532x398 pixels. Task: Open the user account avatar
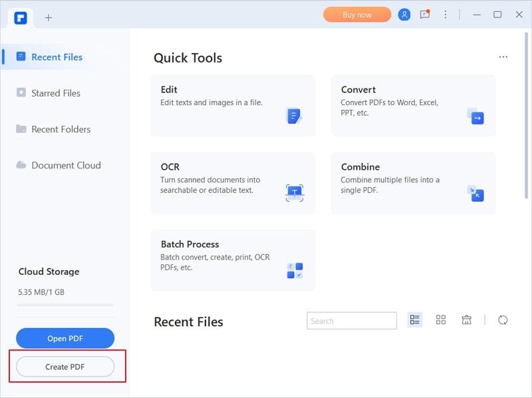coord(404,15)
